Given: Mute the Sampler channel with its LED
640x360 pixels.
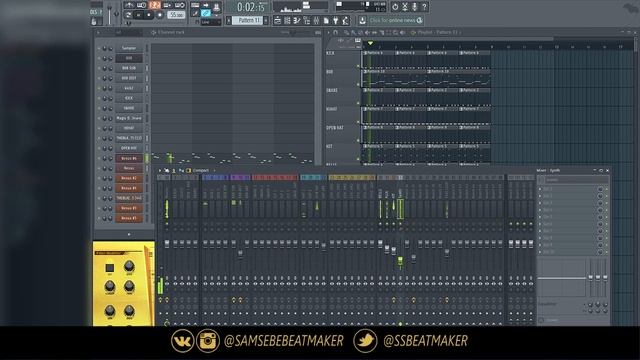Looking at the screenshot, I should 98,48.
